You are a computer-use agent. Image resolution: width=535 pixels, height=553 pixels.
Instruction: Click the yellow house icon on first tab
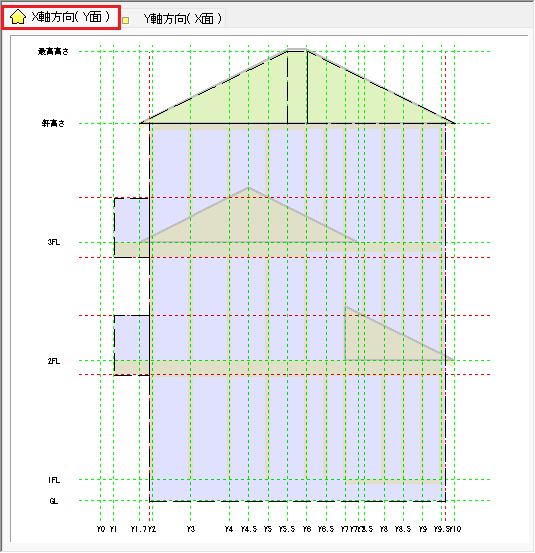[18, 17]
